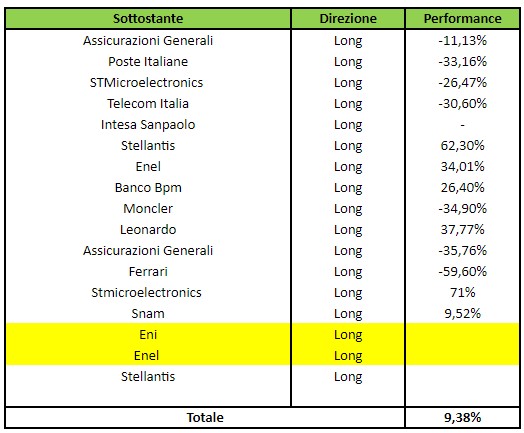The height and width of the screenshot is (433, 524).
Task: Select the Performance column header
Action: click(x=463, y=18)
